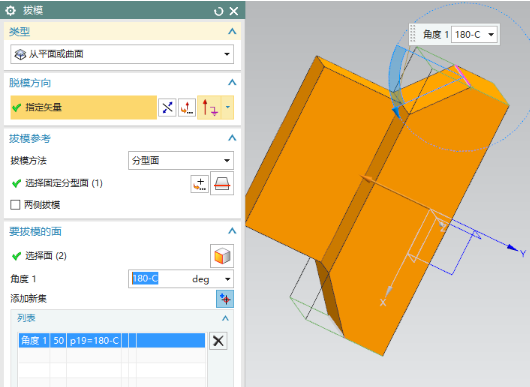
Task: Collapse the 脱模方向 section
Action: (x=232, y=82)
